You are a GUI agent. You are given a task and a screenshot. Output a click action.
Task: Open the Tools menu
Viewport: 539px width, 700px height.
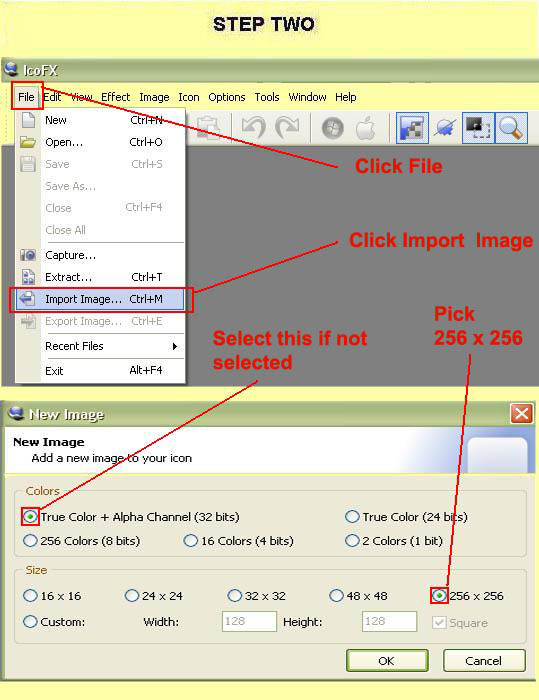267,97
